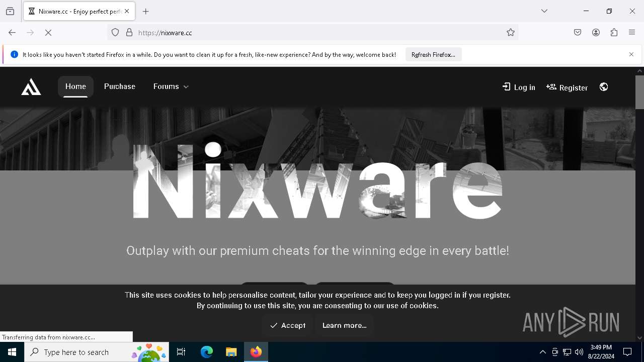The height and width of the screenshot is (362, 644).
Task: Open the Home navigation tab
Action: tap(75, 86)
